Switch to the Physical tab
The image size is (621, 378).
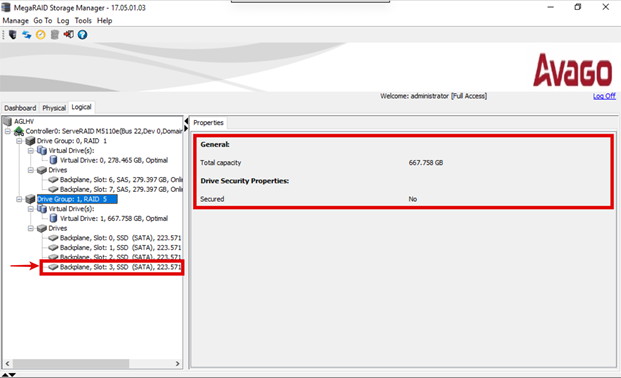pyautogui.click(x=54, y=108)
